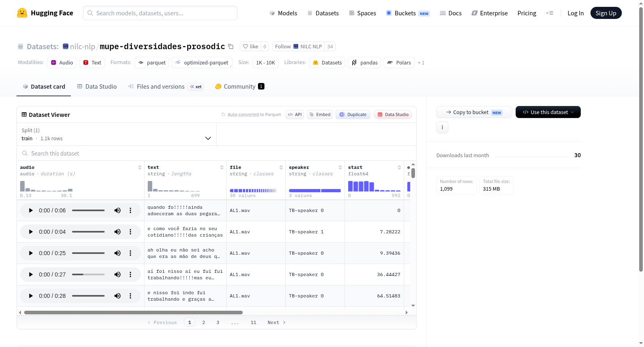Open more options for the 0:25 audio
Image resolution: width=644 pixels, height=347 pixels.
(130, 253)
